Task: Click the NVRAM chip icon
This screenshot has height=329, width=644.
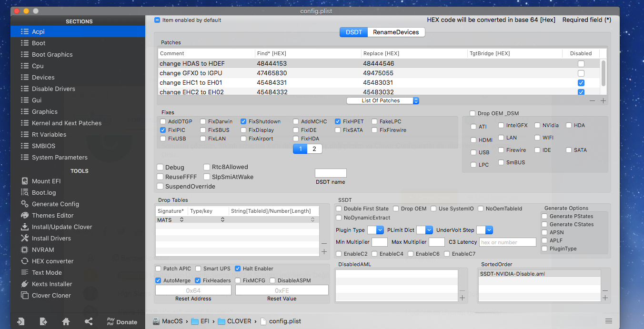Action: 25,249
